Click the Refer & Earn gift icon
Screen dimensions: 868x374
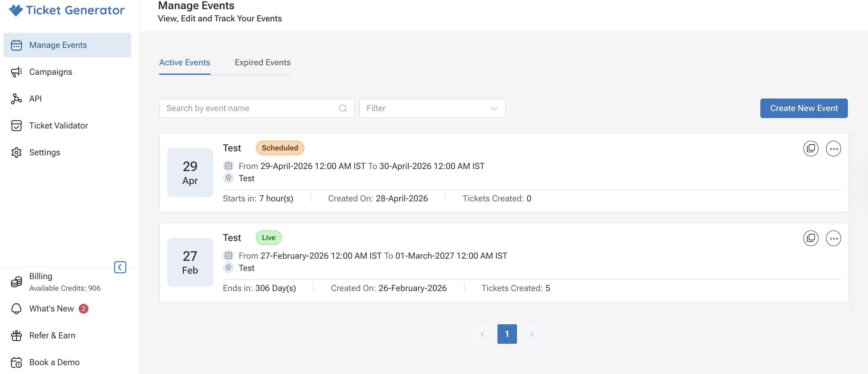coord(16,336)
